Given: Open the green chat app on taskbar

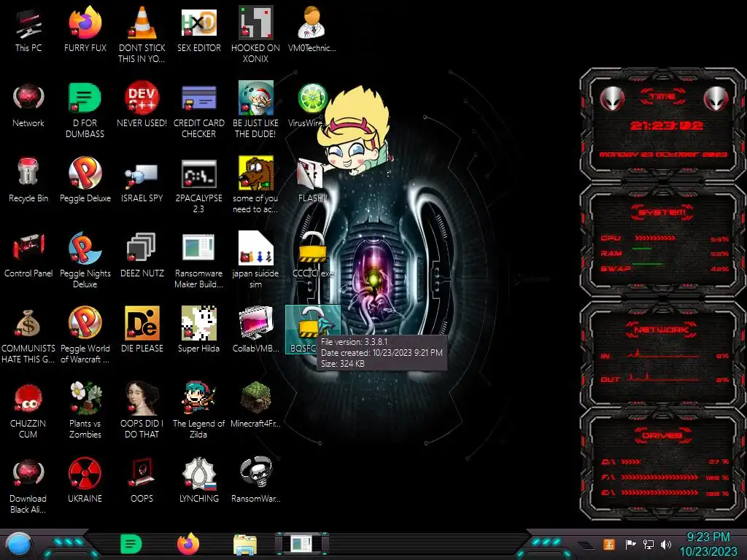Looking at the screenshot, I should pos(131,544).
